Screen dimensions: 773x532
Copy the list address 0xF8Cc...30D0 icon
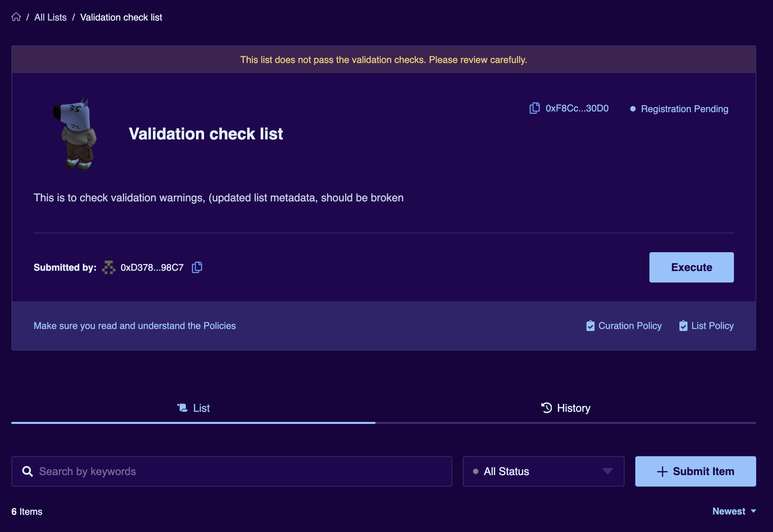coord(534,108)
